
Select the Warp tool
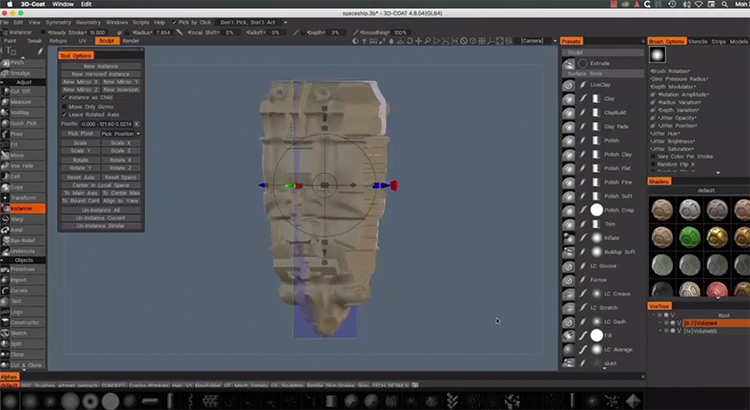point(22,219)
